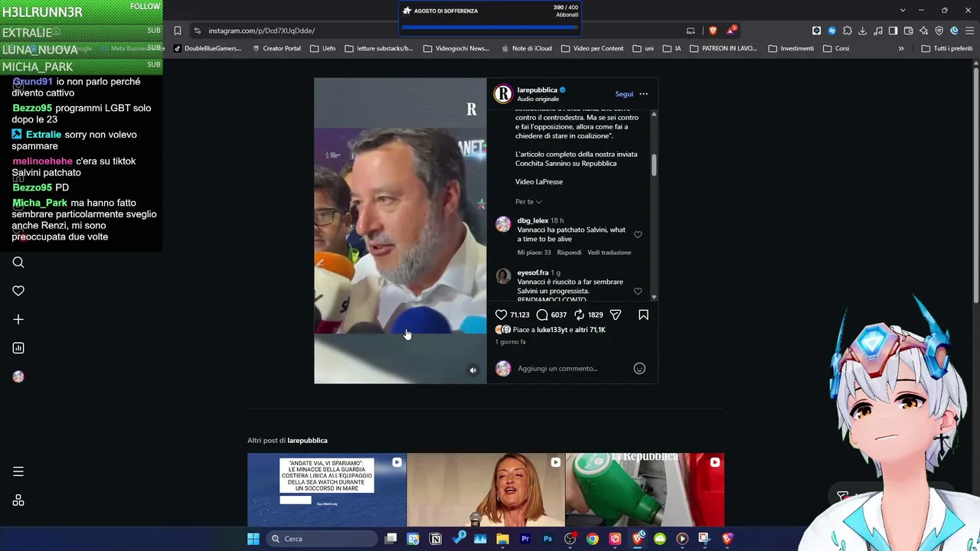Open the comments via the speech bubble icon

tap(542, 315)
